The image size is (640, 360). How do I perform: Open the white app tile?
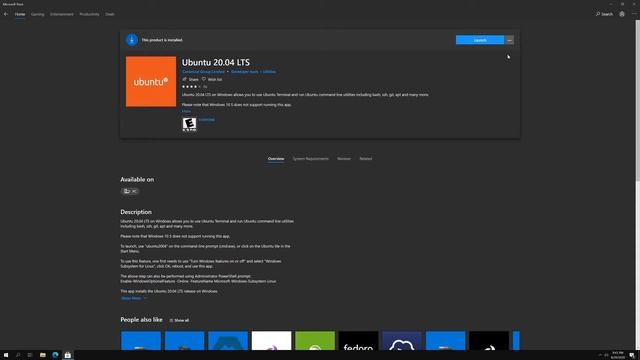click(271, 340)
